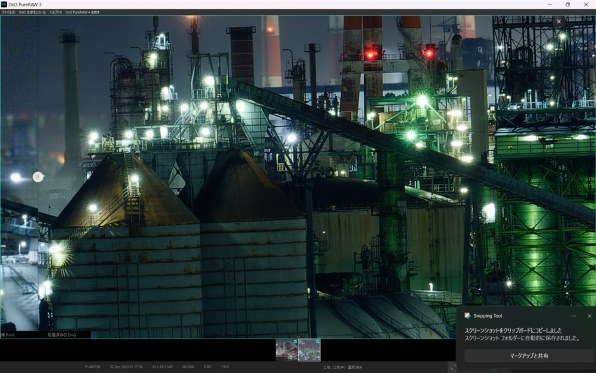Maximize or restore the DxO PureRAW window

567,5
